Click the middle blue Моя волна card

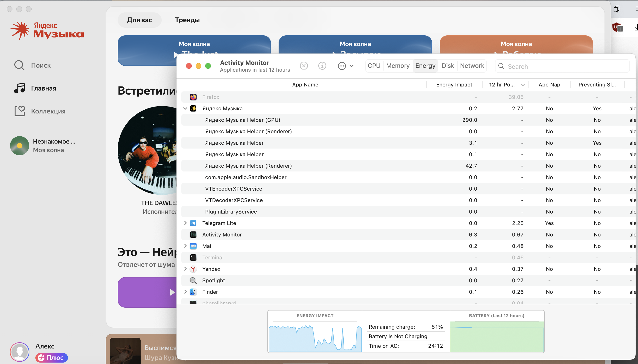(x=355, y=44)
